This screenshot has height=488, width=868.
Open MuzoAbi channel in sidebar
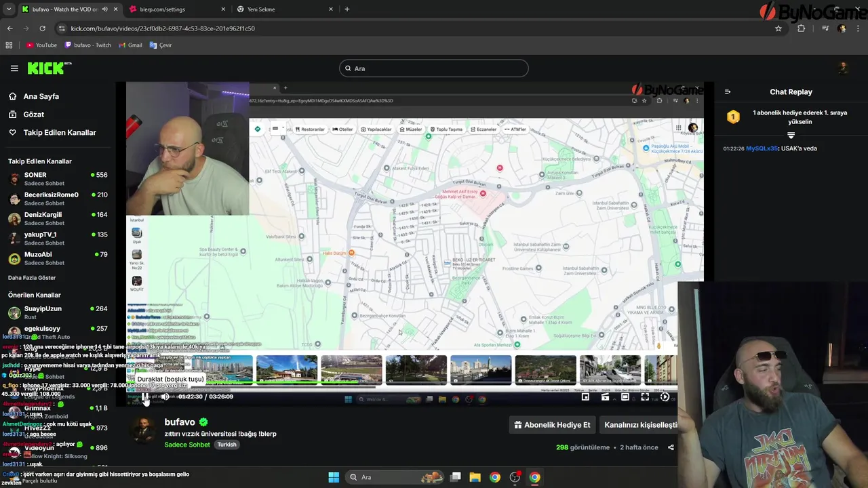[x=58, y=258]
